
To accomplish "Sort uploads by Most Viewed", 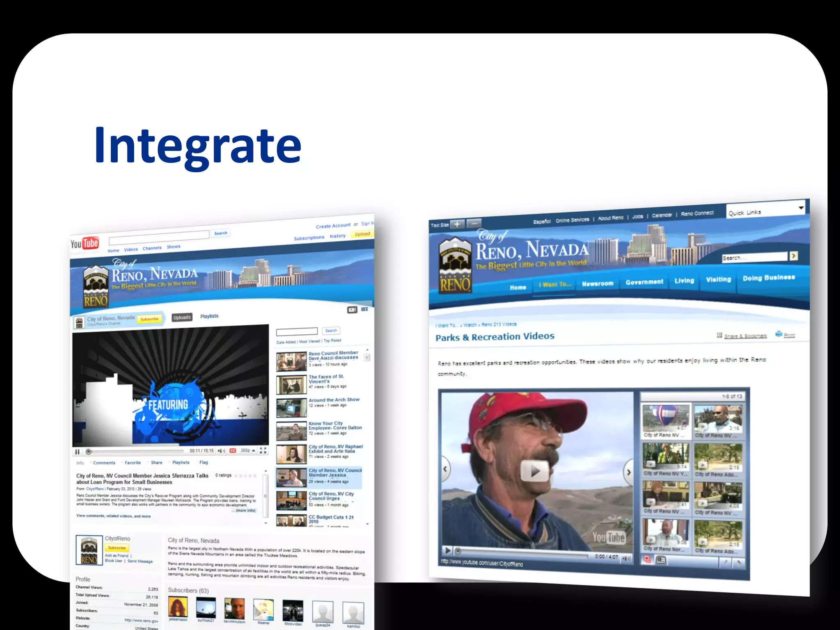I will (310, 341).
